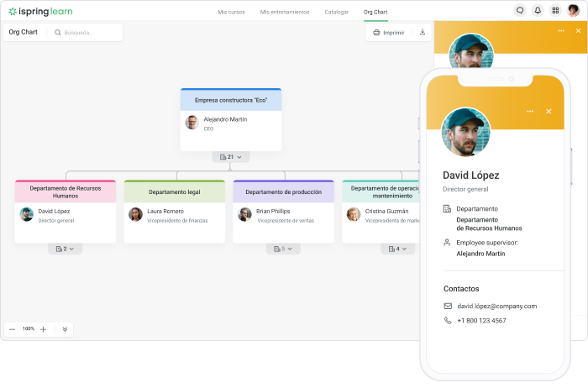Expand the 5 subordinates under producción department
Screen dimensions: 588x388
point(283,249)
